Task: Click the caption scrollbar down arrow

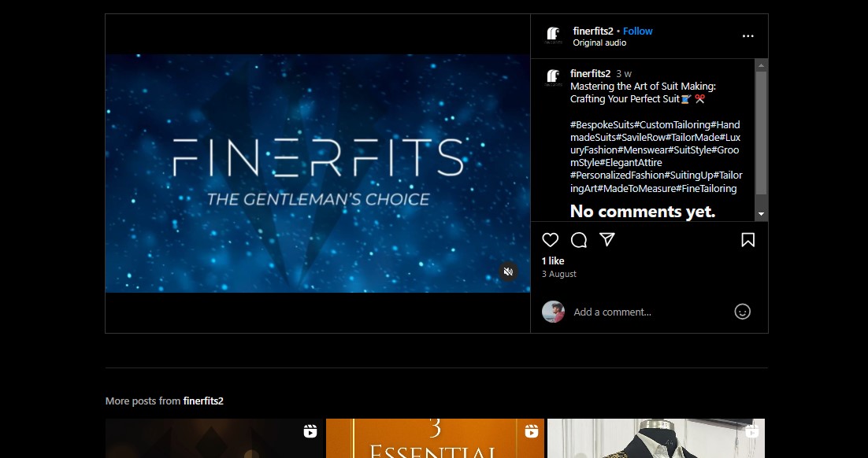Action: 761,214
